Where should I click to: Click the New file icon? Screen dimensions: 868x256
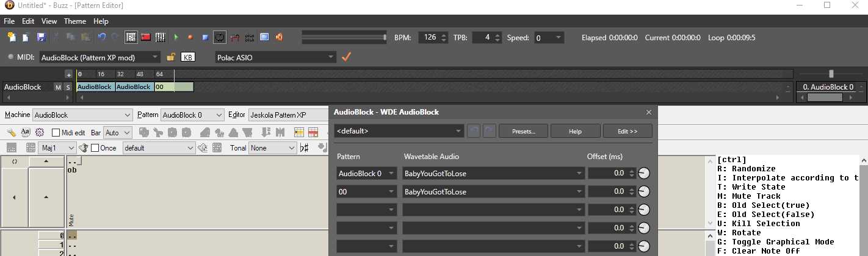coord(11,37)
